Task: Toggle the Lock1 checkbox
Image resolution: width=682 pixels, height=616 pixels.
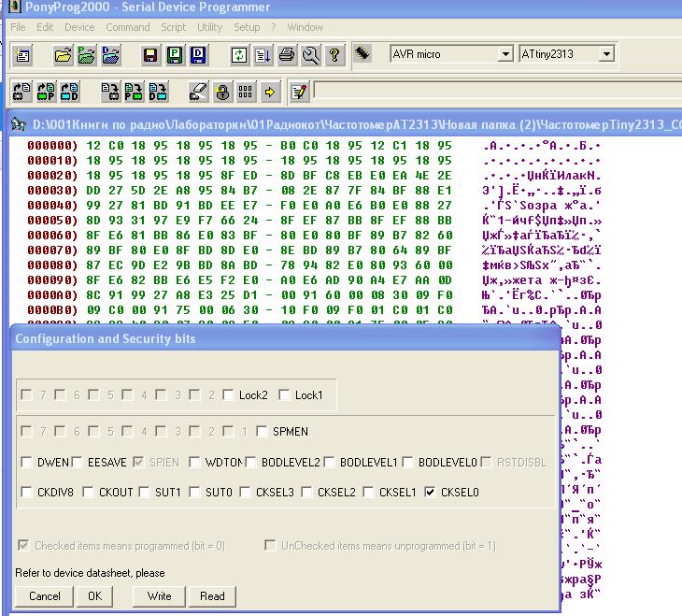Action: (x=284, y=394)
